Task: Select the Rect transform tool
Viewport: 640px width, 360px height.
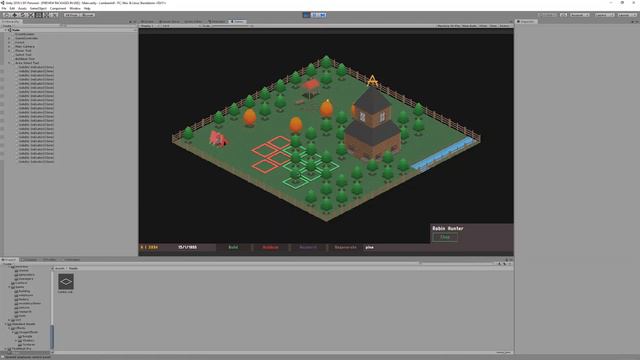Action: click(38, 15)
